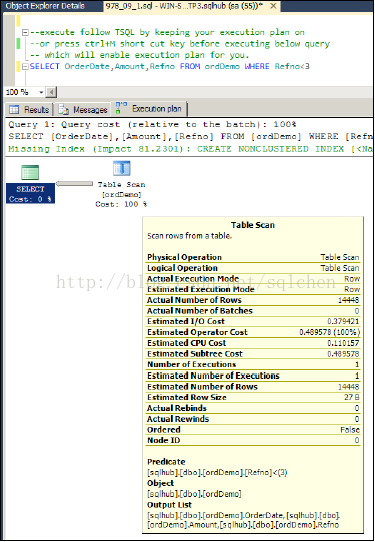
Task: Click the Estimated I/O Cost value 0.379421
Action: [343, 321]
